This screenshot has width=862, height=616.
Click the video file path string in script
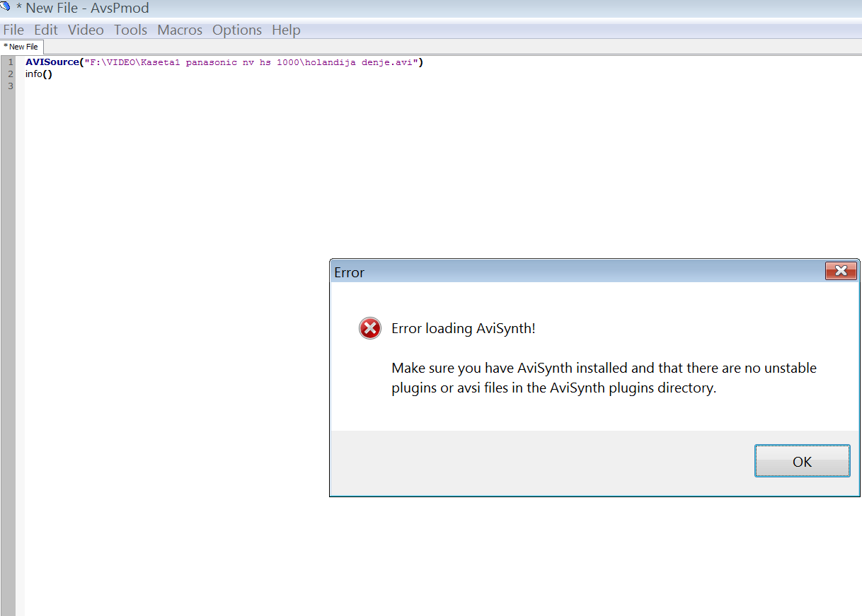[x=251, y=62]
